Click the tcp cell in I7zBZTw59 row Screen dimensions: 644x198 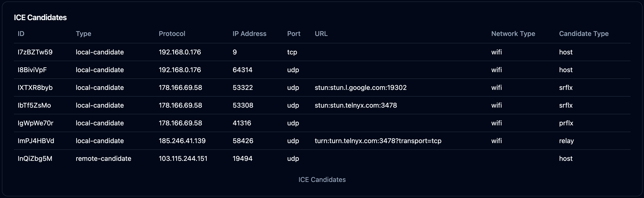292,52
